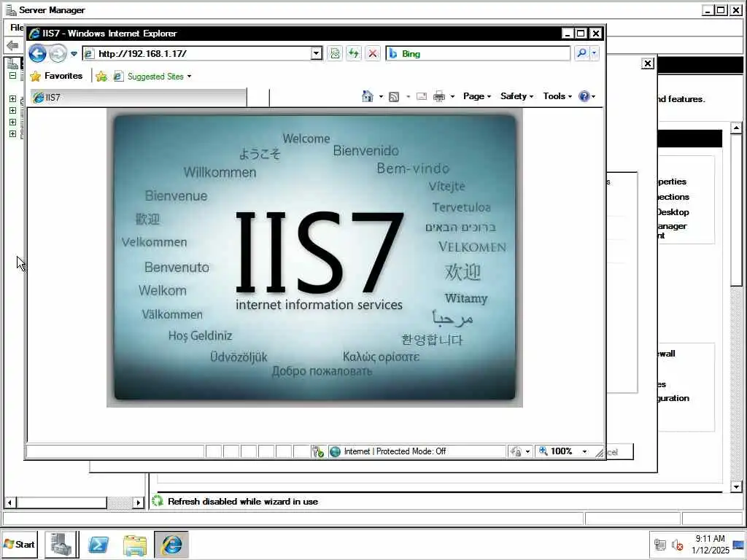Image resolution: width=747 pixels, height=560 pixels.
Task: Click the forward navigation arrow
Action: click(x=58, y=53)
